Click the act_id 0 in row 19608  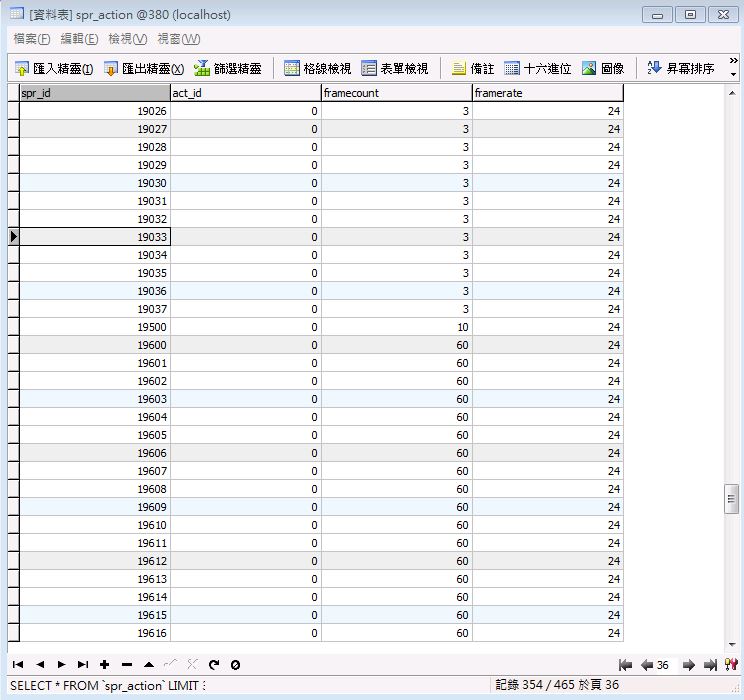click(x=246, y=489)
